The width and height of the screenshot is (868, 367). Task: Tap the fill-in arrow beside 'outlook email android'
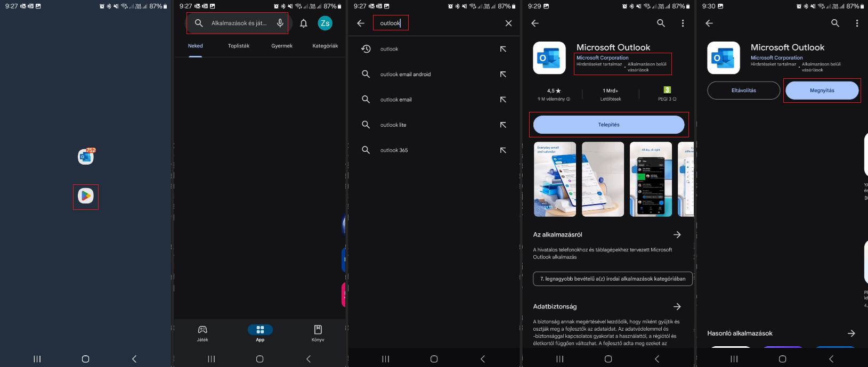point(503,74)
